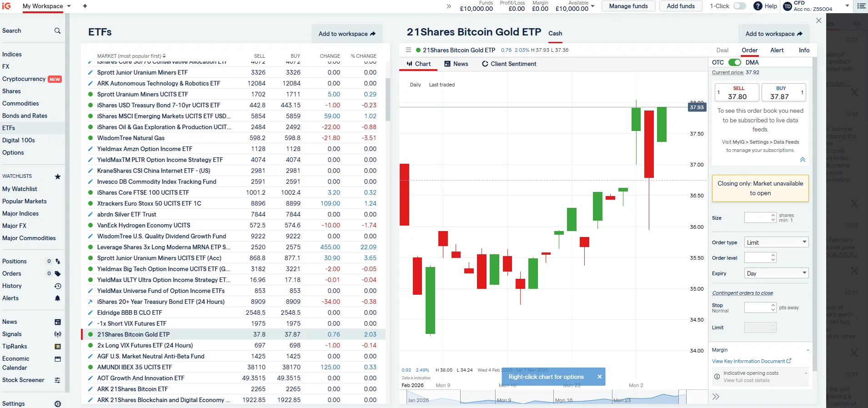Collapse the order book with double up chevron
868x408 pixels.
click(803, 160)
